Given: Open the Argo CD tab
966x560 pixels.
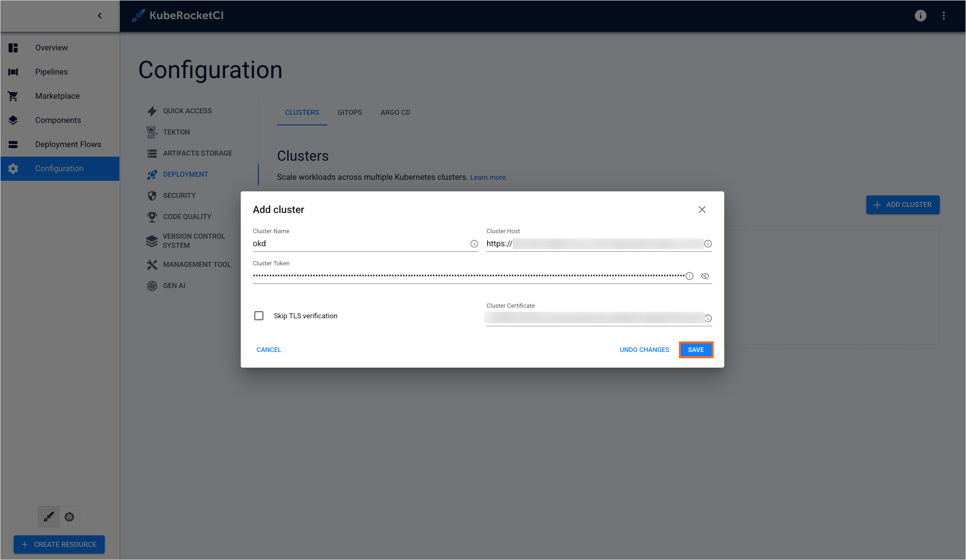Looking at the screenshot, I should click(395, 112).
